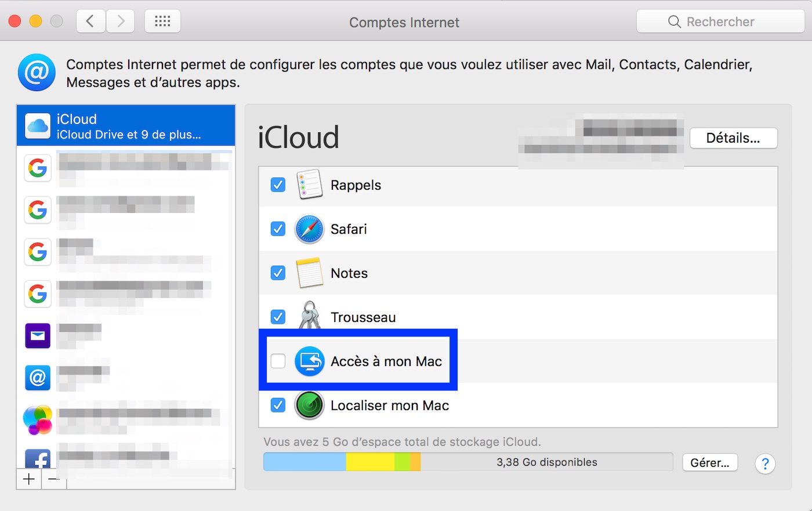Disable the Localiser mon Mac checkbox

tap(278, 405)
